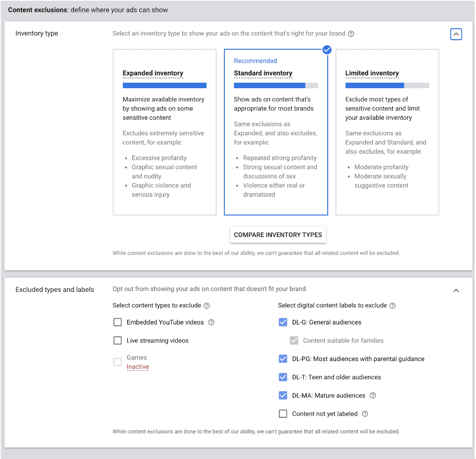Viewport: 476px width, 459px height.
Task: Collapse Excluded types and labels section
Action: (456, 291)
